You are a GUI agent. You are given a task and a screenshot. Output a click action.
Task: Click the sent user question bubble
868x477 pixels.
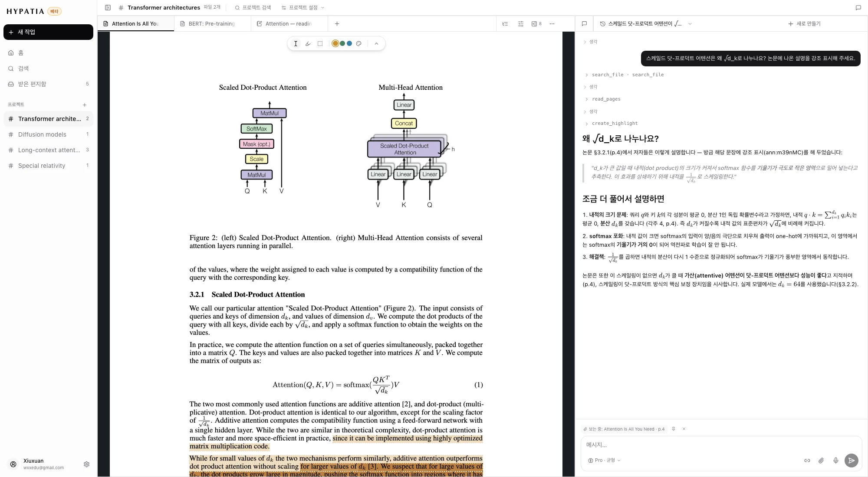[750, 59]
